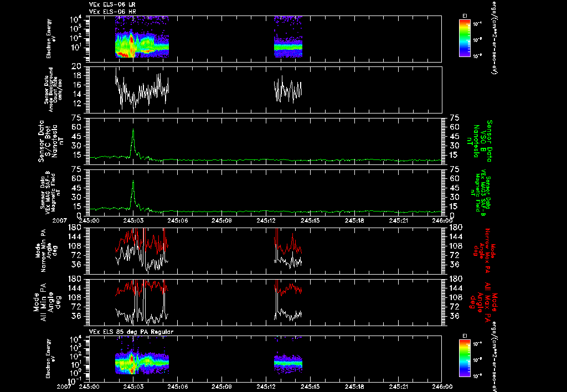Click the red "All Max PA Angle" axis label
The image size is (567, 392).
[x=483, y=302]
